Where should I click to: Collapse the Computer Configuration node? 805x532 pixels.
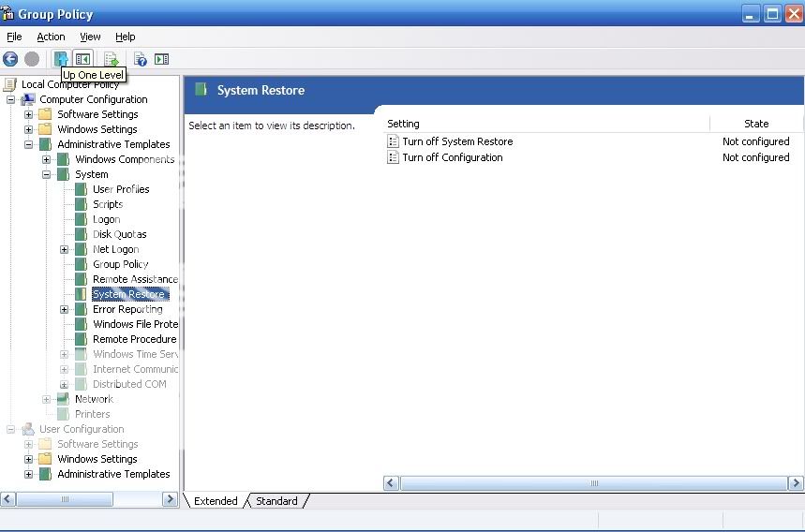click(11, 99)
